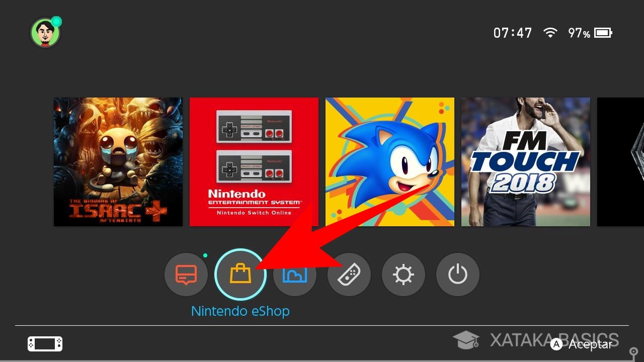Open System Settings gear icon
Viewport: 644px width, 362px height.
[x=403, y=275]
